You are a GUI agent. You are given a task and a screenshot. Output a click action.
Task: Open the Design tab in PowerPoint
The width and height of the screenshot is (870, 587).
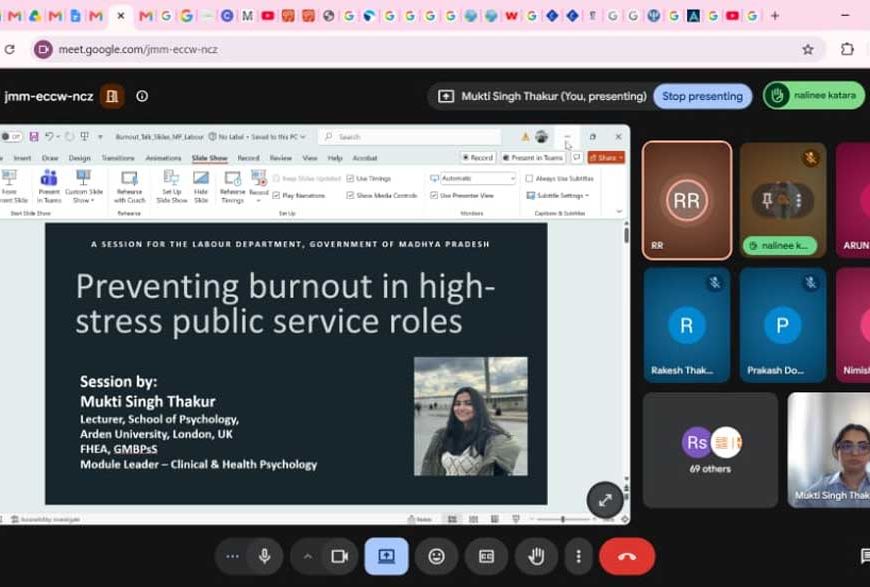point(79,158)
